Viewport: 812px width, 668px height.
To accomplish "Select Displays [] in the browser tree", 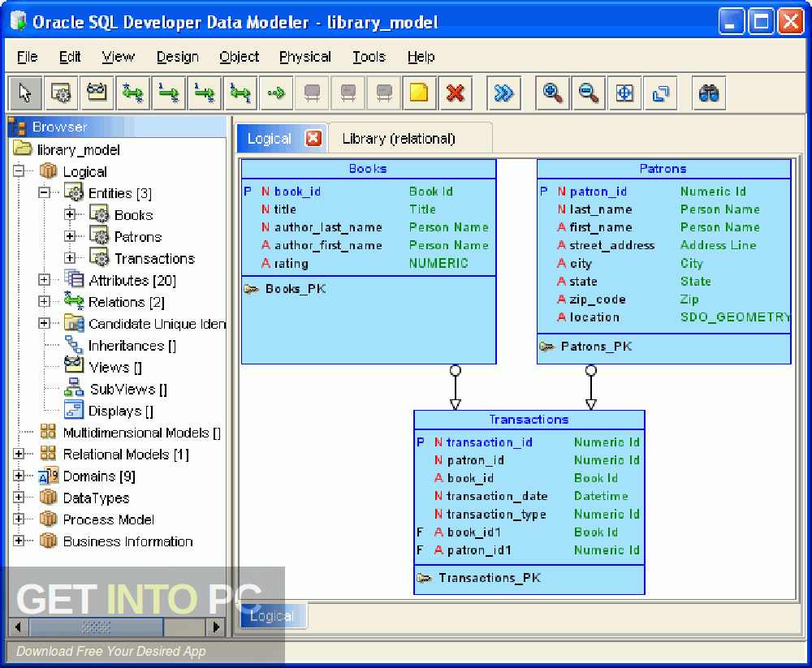I will pos(121,411).
